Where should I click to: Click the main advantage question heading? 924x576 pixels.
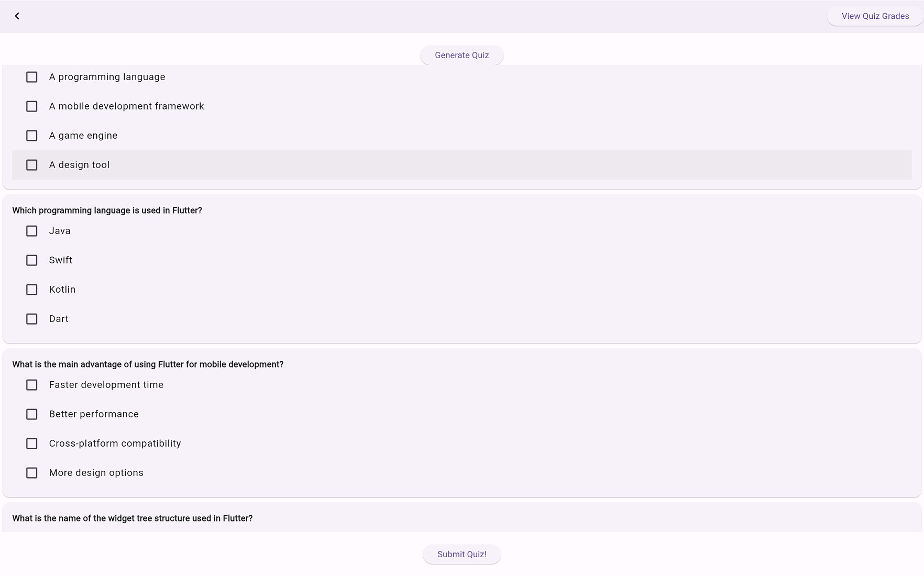tap(148, 364)
